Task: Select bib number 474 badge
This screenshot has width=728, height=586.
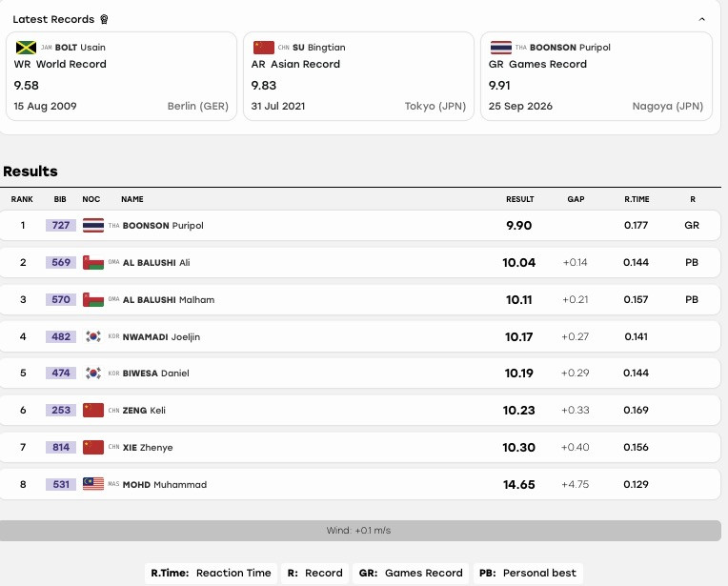Action: point(61,373)
